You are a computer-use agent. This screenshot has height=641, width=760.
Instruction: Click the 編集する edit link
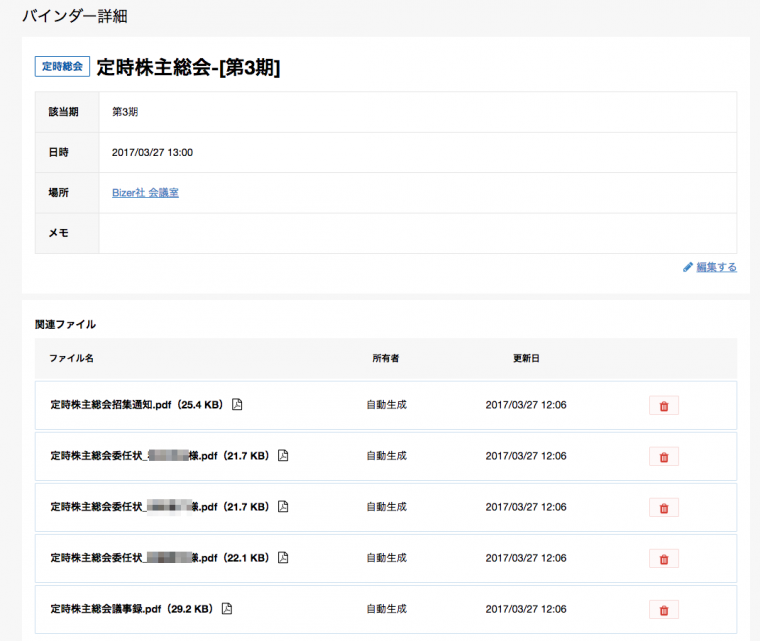coord(716,267)
